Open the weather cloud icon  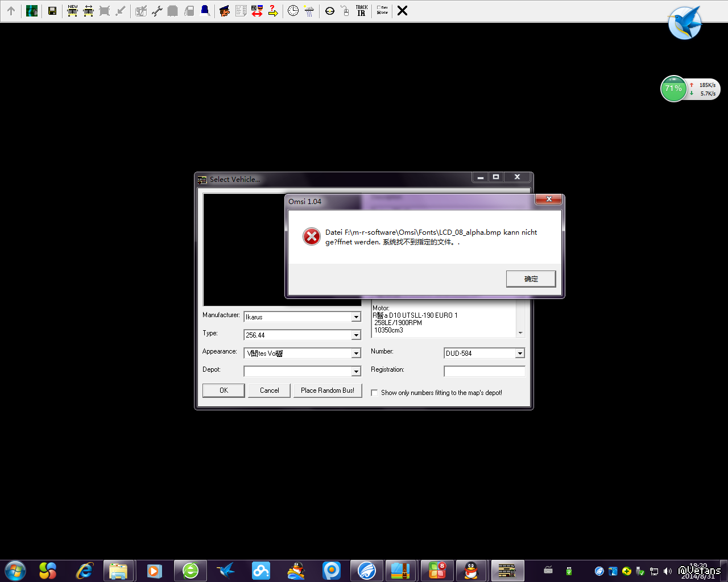click(x=309, y=11)
